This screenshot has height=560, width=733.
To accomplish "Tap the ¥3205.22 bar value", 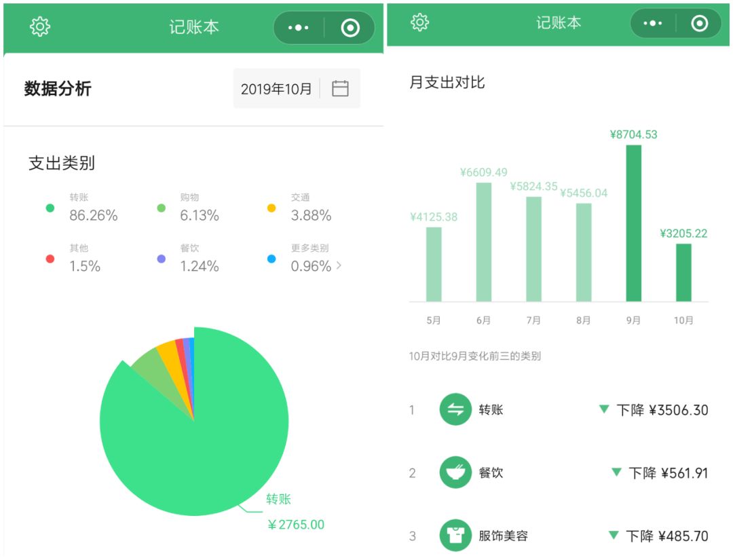I will coord(683,234).
